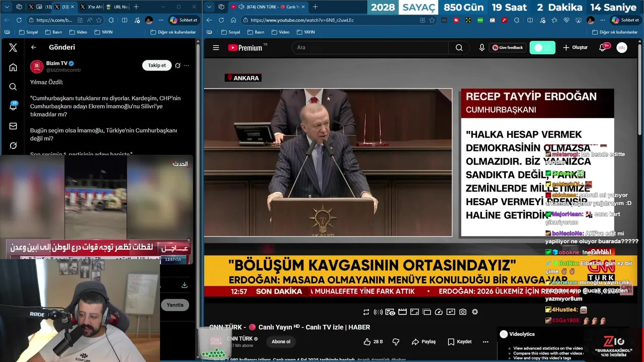This screenshot has width=644, height=362.
Task: Open YAYIN bookmarks folder in YouTube window
Action: tap(306, 32)
